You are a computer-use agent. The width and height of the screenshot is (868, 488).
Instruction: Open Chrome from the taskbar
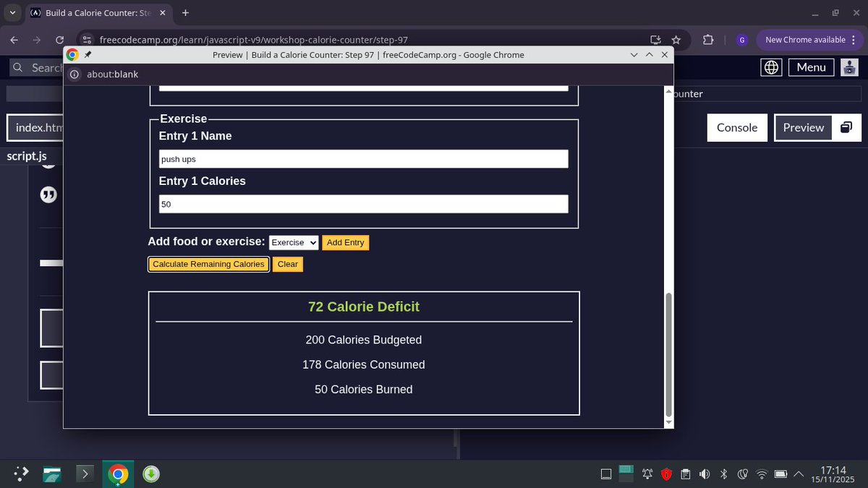117,474
